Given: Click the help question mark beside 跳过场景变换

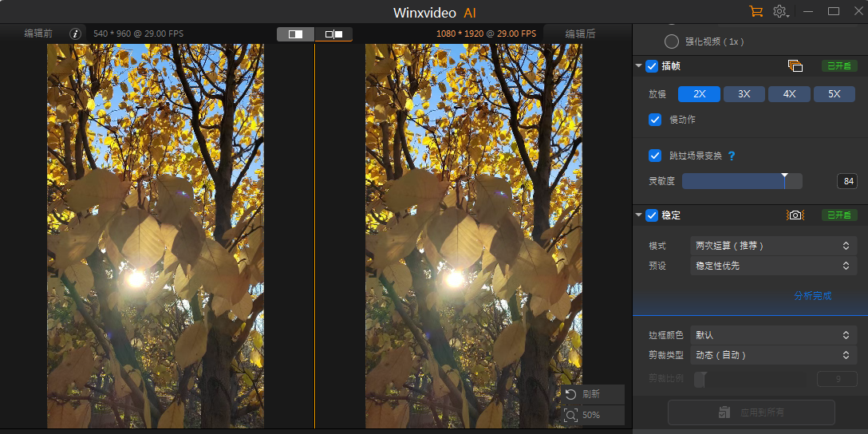Looking at the screenshot, I should 732,156.
